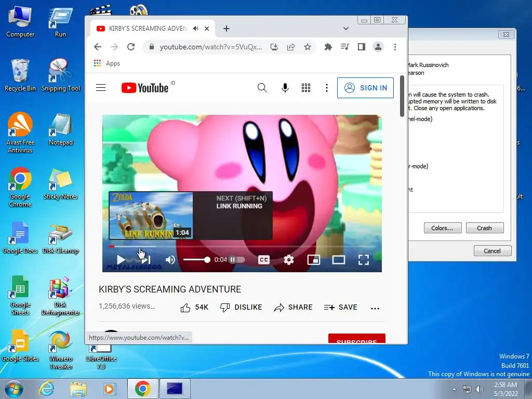
Task: Select Avast Free Antivirus shortcut
Action: click(20, 132)
